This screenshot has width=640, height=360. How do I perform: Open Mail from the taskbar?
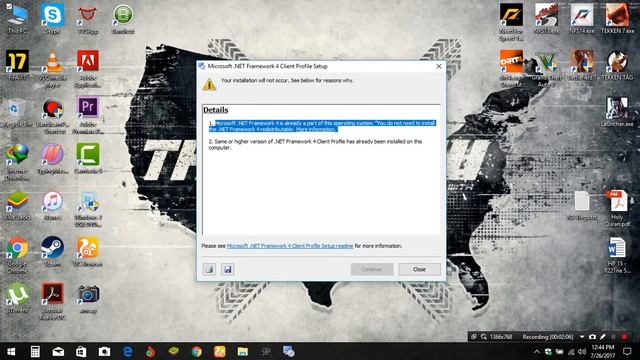coord(58,351)
